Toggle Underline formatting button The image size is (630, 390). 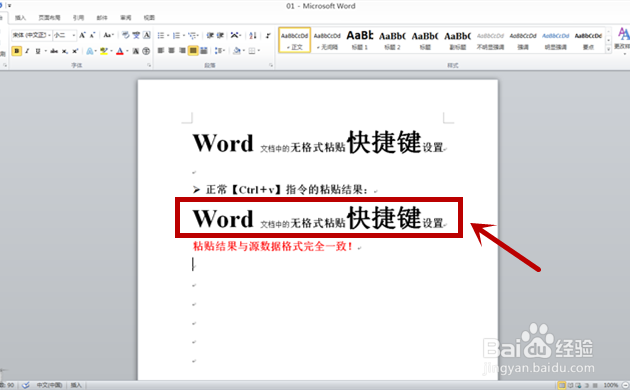pos(38,51)
